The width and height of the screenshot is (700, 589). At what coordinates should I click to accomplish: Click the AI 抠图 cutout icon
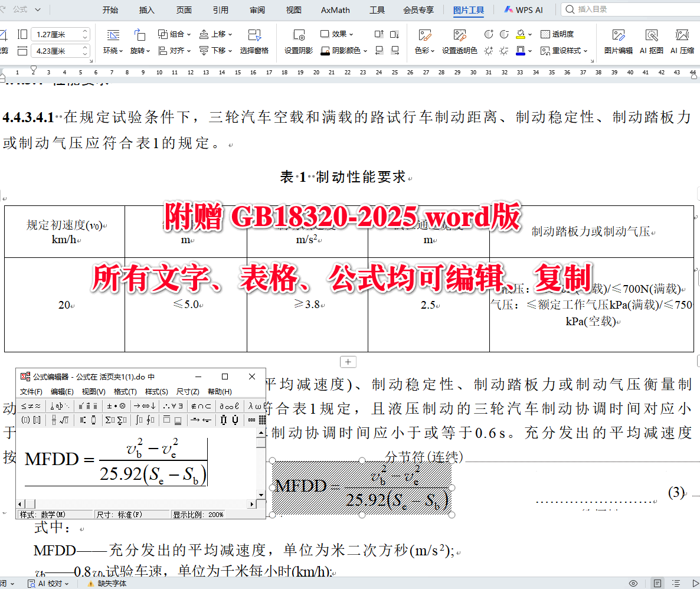pos(650,41)
